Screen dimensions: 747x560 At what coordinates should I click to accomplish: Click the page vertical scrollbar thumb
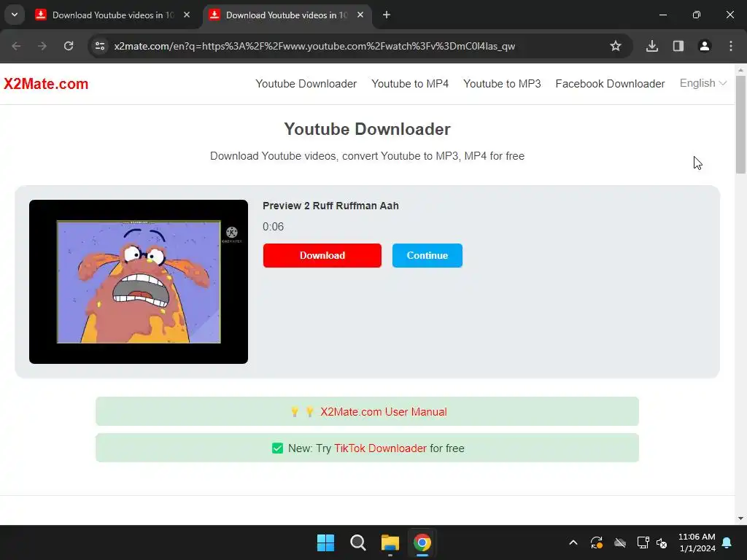[x=741, y=125]
